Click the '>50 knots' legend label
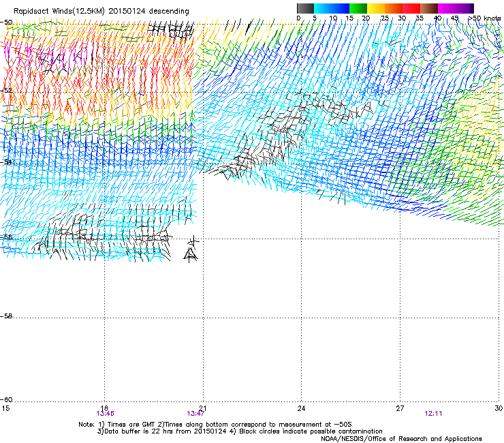504x443 pixels. tap(484, 18)
